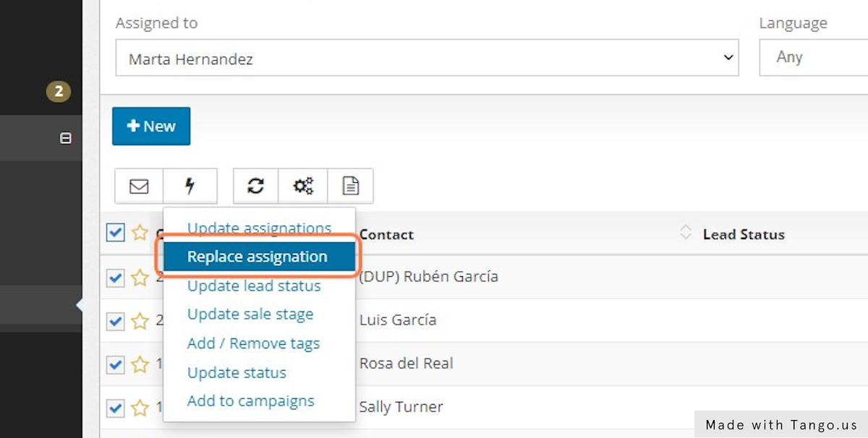Choose Add to campaigns from the menu
Screen dimensions: 868x438
250,400
